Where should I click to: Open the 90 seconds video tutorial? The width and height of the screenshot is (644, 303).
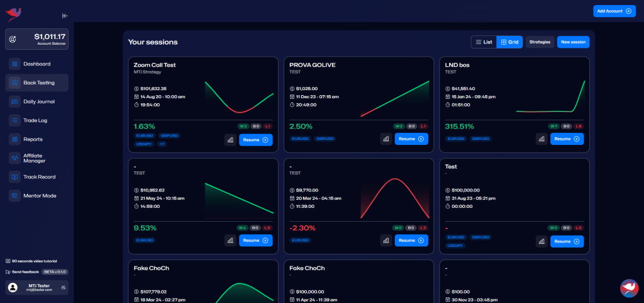click(x=31, y=261)
